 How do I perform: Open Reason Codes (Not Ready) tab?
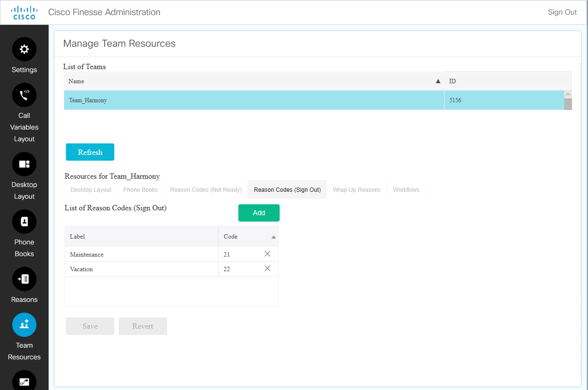206,190
